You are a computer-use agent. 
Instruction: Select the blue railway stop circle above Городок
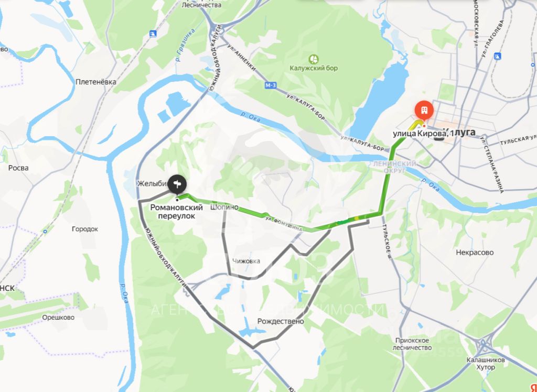point(45,232)
